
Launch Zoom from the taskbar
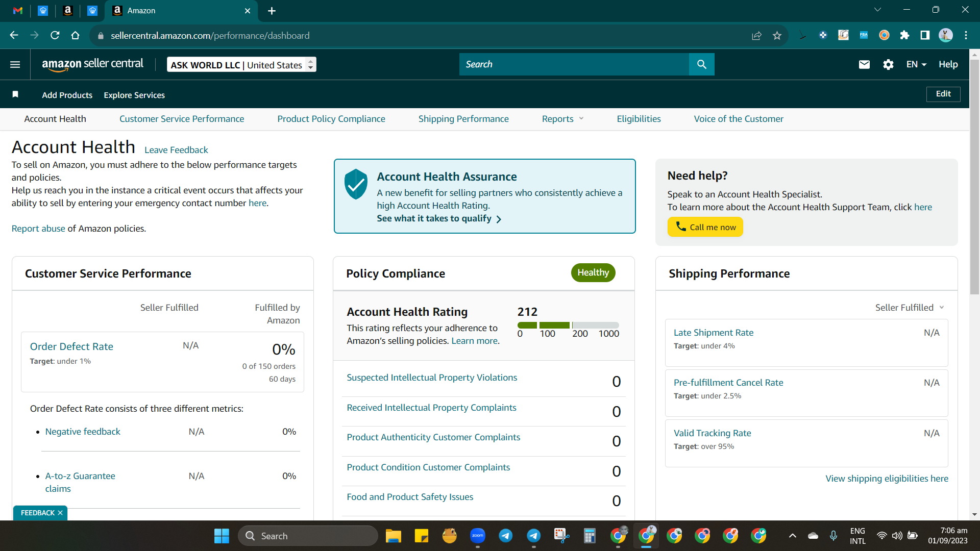pos(478,536)
